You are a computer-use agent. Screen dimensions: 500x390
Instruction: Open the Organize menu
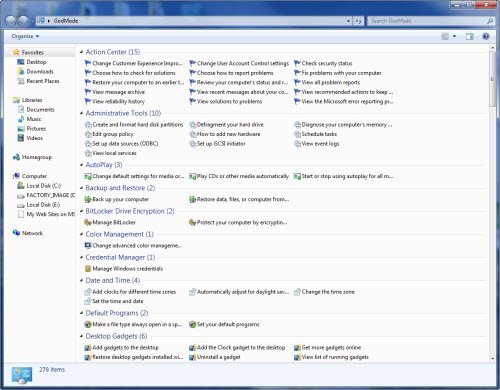click(x=25, y=36)
